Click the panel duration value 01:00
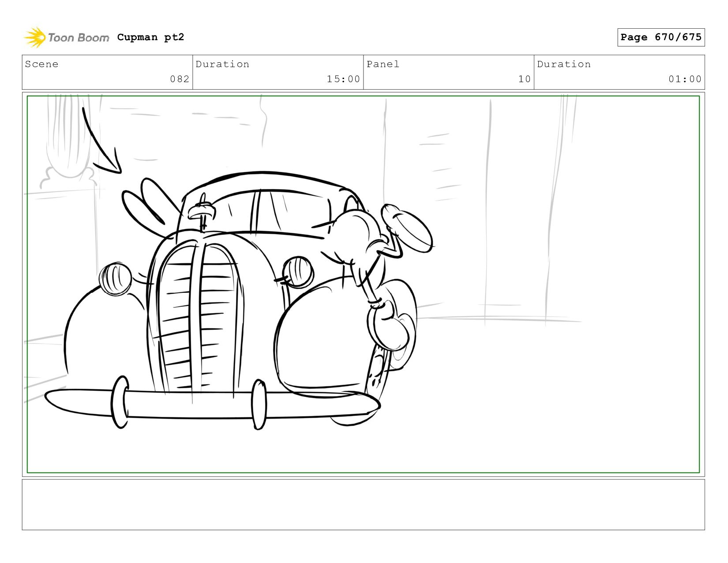Viewport: 728px width, 563px height. tap(684, 79)
